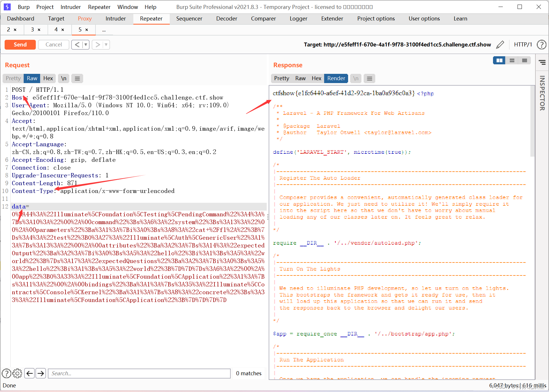This screenshot has height=392, width=549.
Task: Open the Inspector panel menu icon
Action: click(x=542, y=62)
